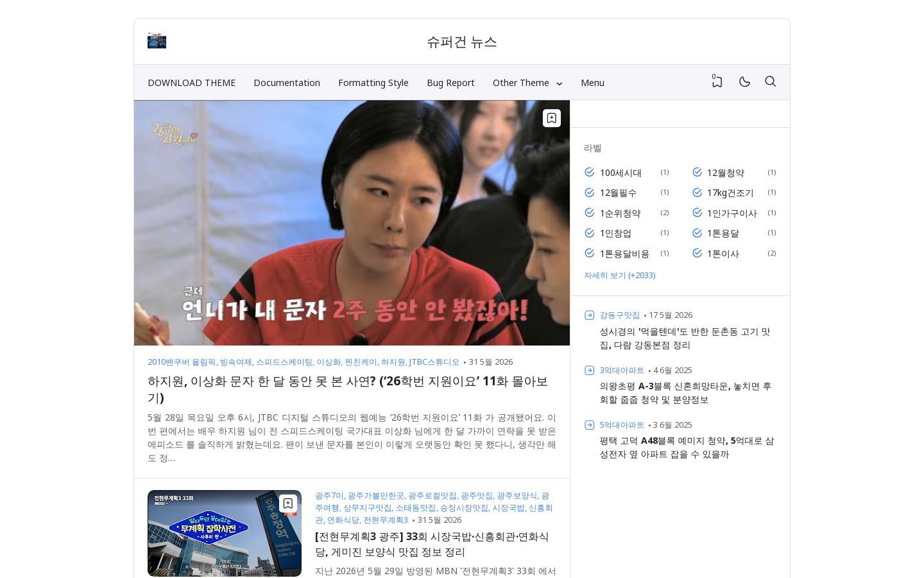Open the bookmarks counter icon
This screenshot has width=924, height=578.
(717, 82)
